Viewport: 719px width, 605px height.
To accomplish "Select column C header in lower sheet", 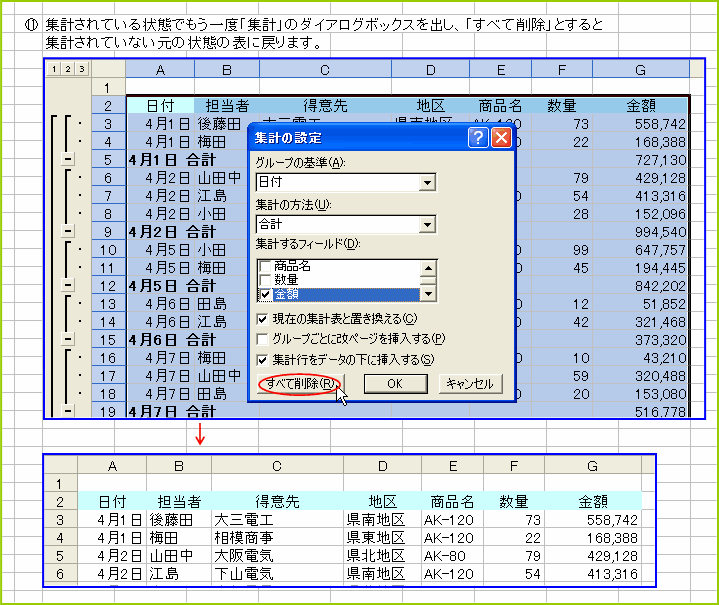I will point(277,466).
